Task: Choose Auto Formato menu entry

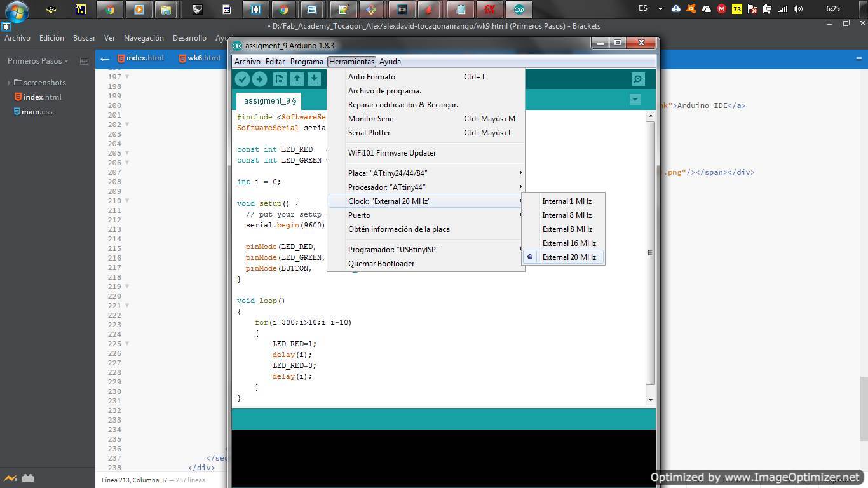Action: 426,77
